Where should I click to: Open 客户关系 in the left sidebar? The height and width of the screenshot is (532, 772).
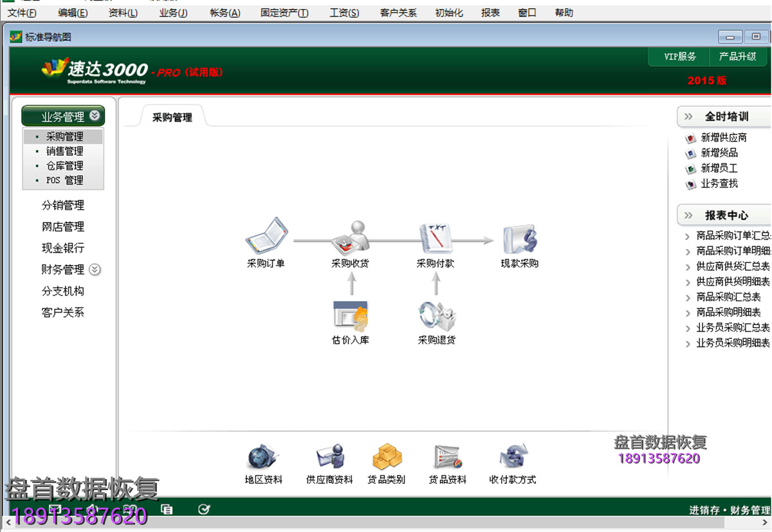point(63,313)
